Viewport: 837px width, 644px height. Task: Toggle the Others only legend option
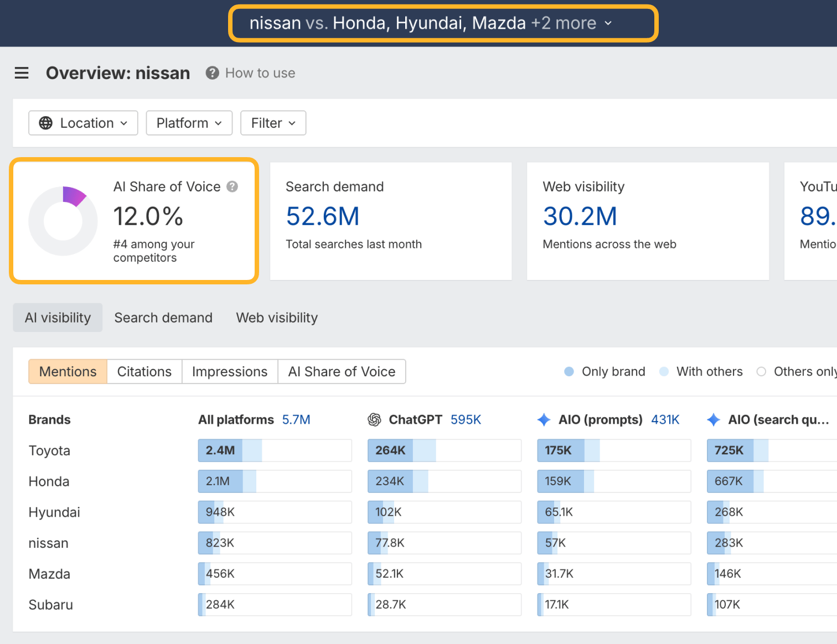pyautogui.click(x=797, y=372)
